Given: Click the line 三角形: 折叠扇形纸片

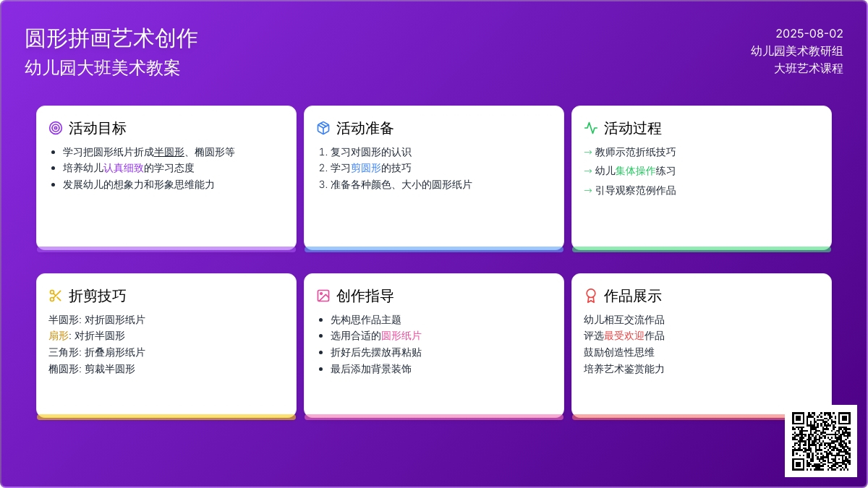Looking at the screenshot, I should pyautogui.click(x=97, y=352).
